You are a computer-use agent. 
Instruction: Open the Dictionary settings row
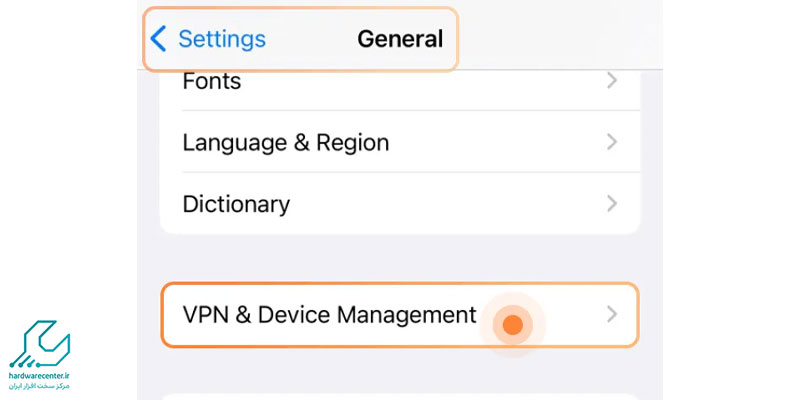pyautogui.click(x=236, y=204)
